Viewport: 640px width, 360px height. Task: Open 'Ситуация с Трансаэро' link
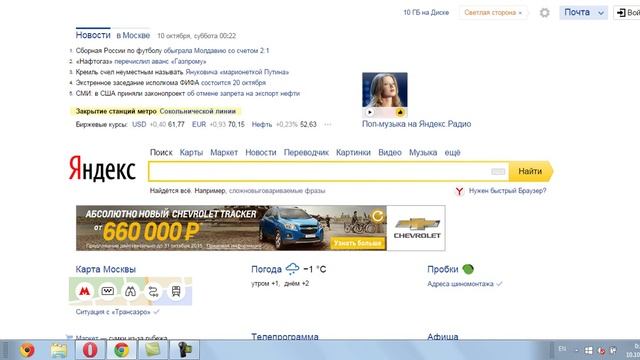[x=113, y=312]
